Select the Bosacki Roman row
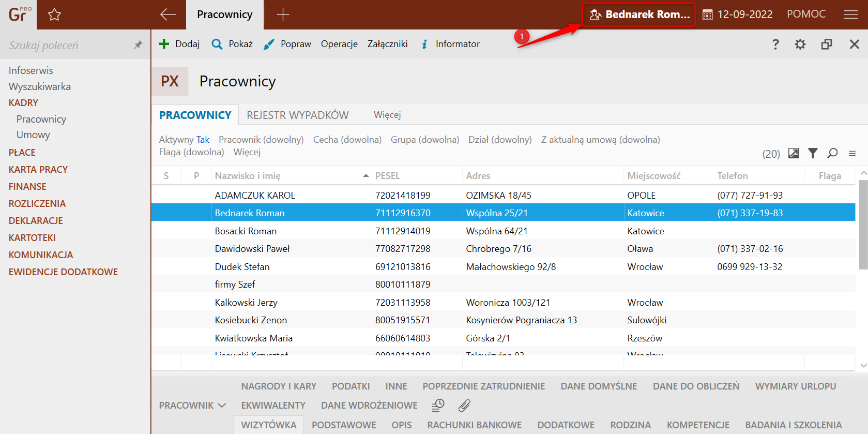 pos(503,231)
